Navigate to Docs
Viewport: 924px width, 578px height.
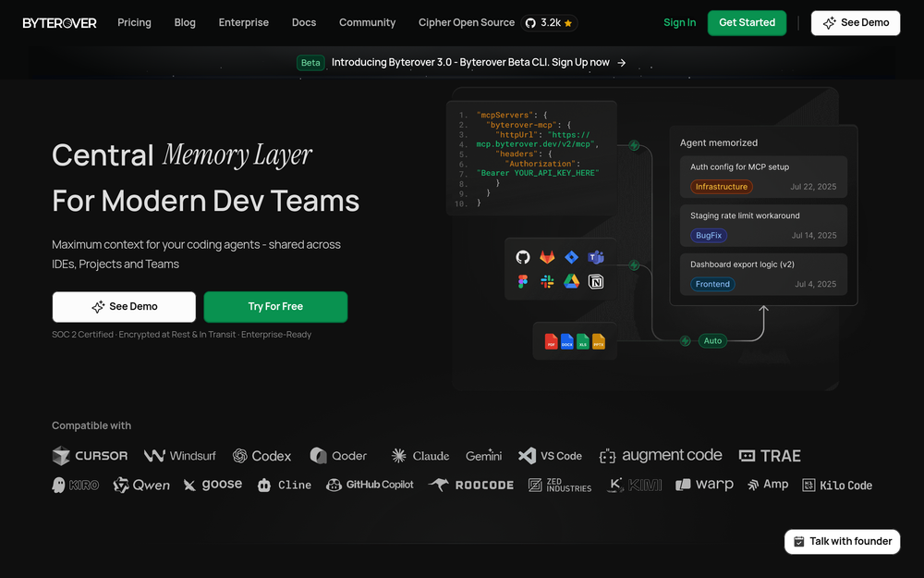pyautogui.click(x=304, y=22)
